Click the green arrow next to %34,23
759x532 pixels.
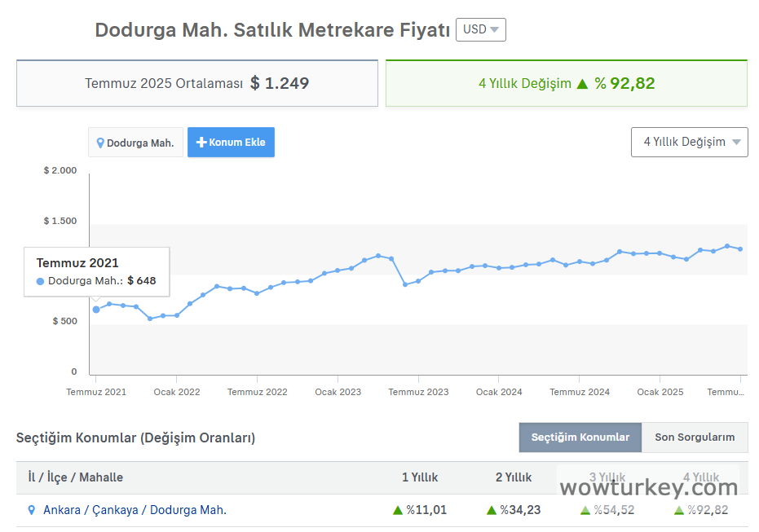point(492,510)
